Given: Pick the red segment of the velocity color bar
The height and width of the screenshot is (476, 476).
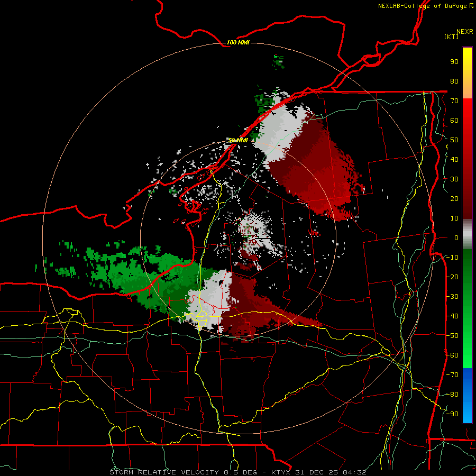Looking at the screenshot, I should (x=467, y=159).
